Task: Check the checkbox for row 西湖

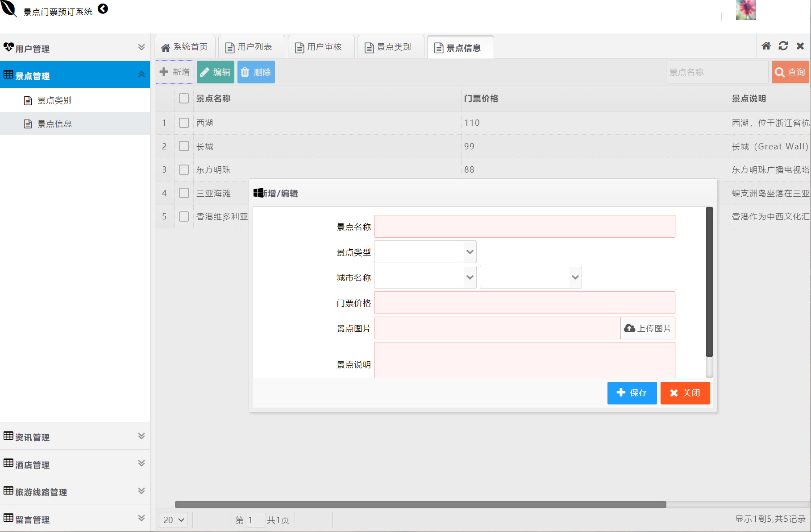Action: [x=183, y=123]
